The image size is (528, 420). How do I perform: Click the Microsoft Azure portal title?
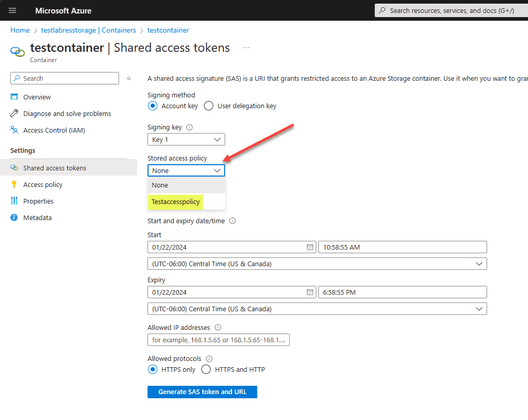coord(63,10)
